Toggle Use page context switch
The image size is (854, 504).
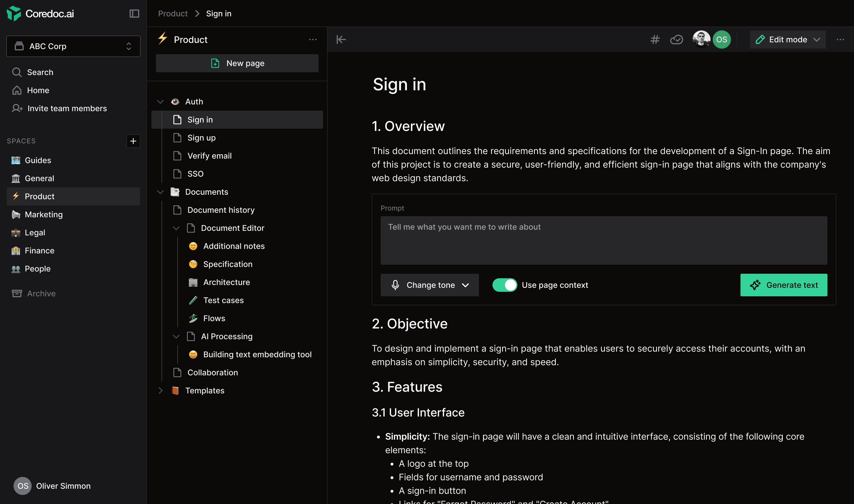(x=505, y=285)
